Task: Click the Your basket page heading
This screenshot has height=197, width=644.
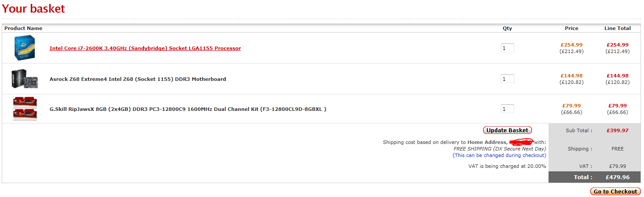Action: tap(33, 8)
